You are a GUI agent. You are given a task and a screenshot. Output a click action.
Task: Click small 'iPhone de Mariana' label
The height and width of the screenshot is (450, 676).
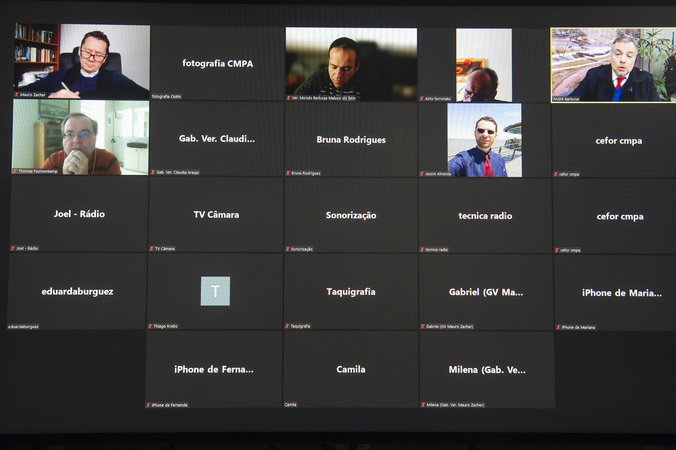[578, 327]
